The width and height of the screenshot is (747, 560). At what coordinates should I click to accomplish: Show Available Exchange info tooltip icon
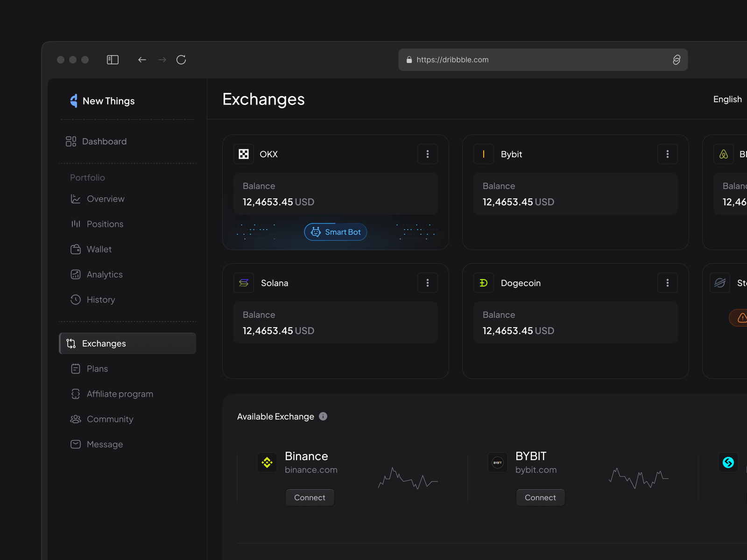pos(323,416)
